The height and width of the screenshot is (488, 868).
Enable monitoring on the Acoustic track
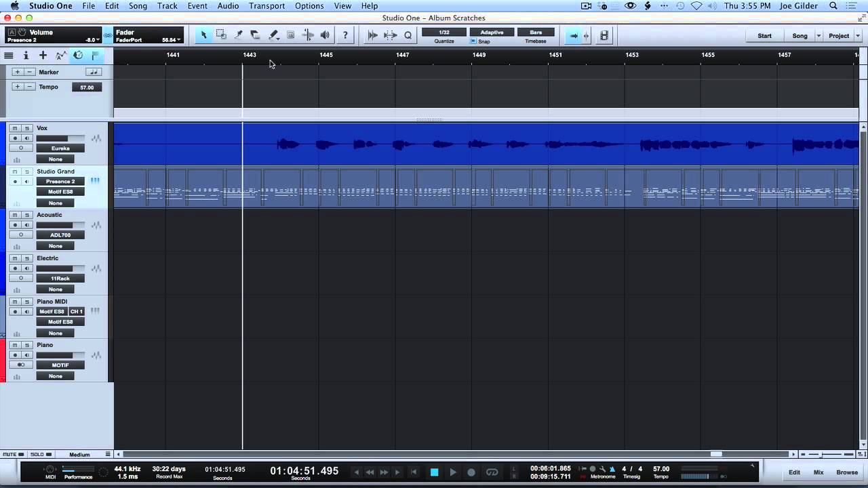point(26,225)
